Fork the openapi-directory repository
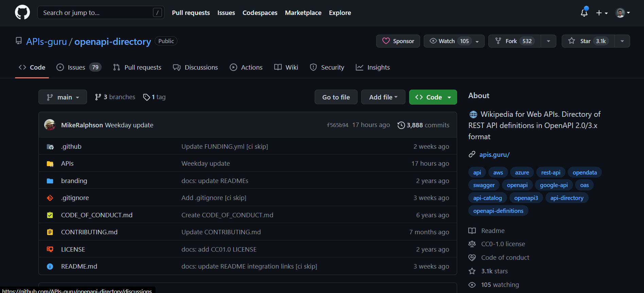644x293 pixels. coord(515,41)
